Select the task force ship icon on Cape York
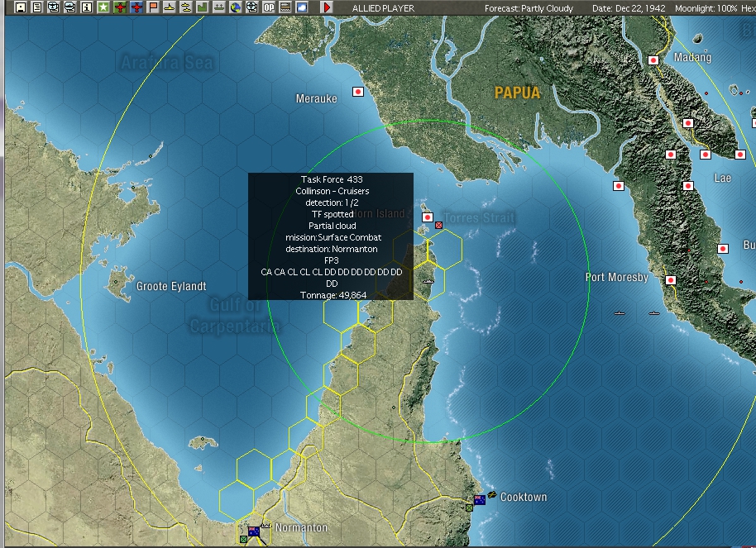 pyautogui.click(x=428, y=281)
